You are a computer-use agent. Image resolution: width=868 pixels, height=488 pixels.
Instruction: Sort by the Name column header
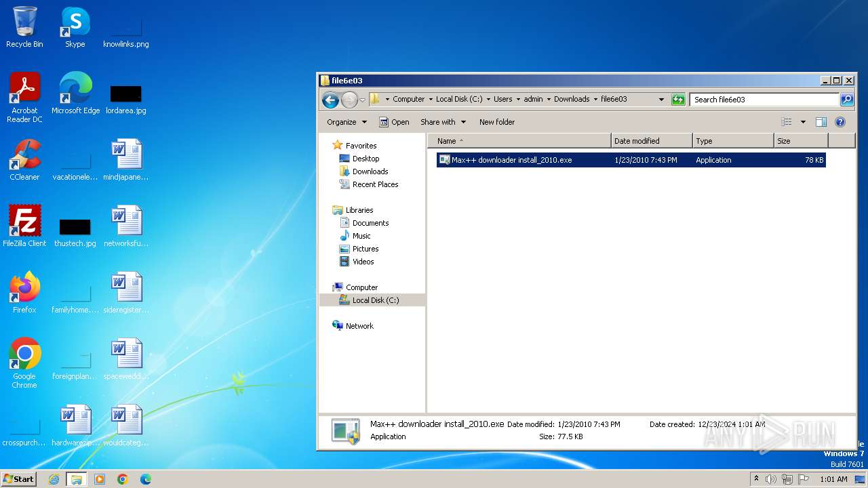click(519, 141)
